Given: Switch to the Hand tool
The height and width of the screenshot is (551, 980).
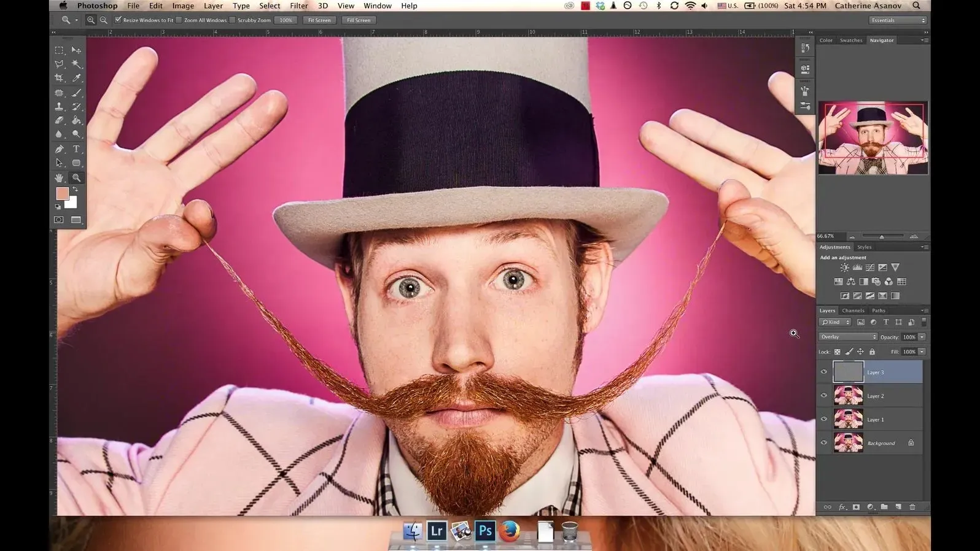Looking at the screenshot, I should pos(59,178).
